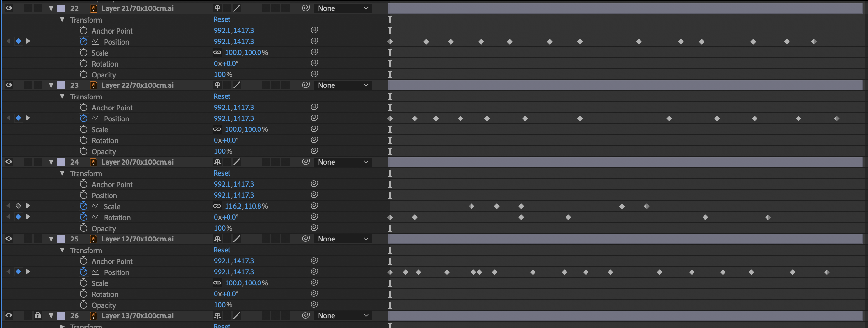This screenshot has width=868, height=328.
Task: Collapse Transform group under Layer 21
Action: [62, 20]
